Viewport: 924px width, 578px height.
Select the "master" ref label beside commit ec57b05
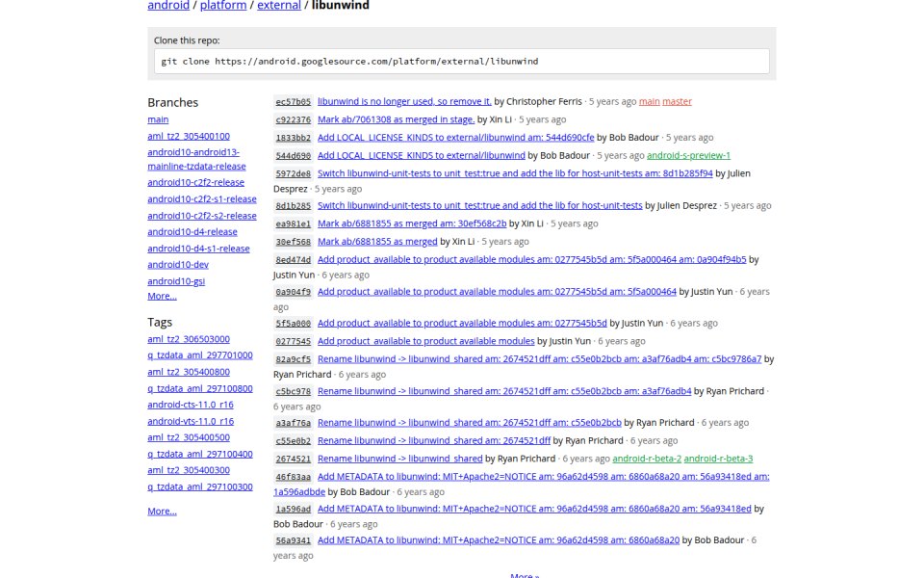point(677,101)
